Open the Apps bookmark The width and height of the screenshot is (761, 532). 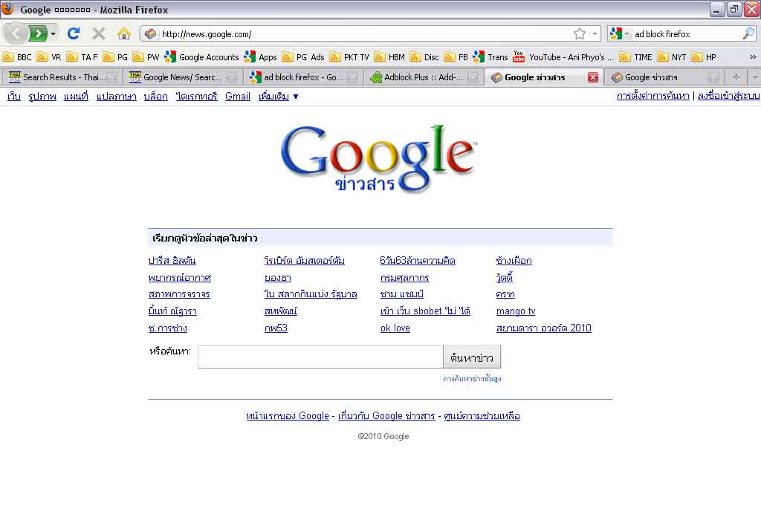tap(261, 57)
